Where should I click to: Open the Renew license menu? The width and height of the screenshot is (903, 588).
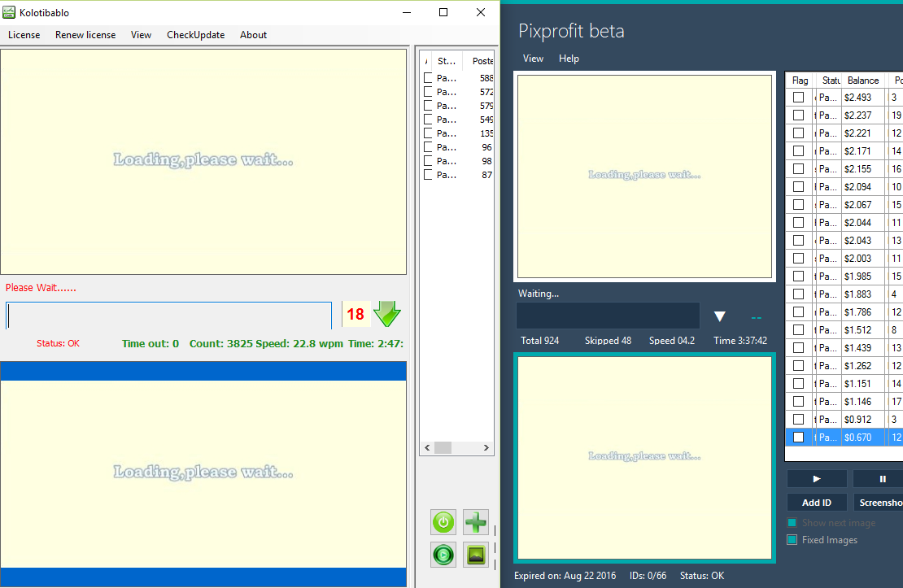85,35
